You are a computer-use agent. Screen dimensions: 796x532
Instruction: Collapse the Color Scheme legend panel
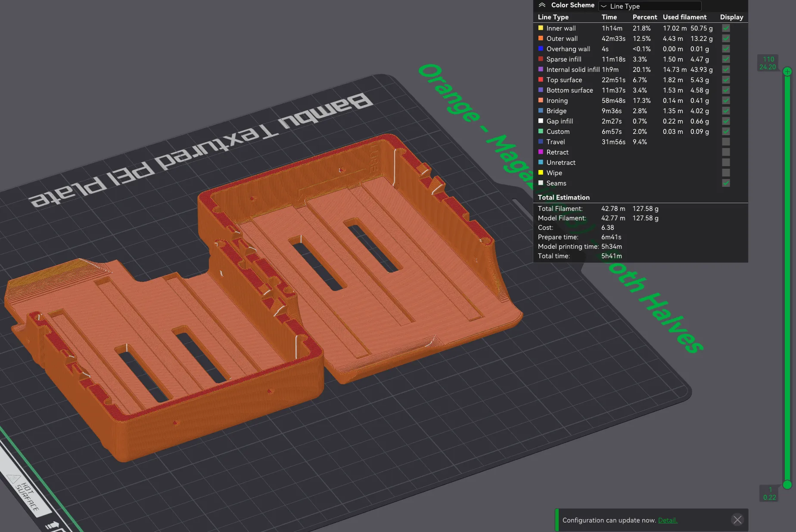coord(542,5)
